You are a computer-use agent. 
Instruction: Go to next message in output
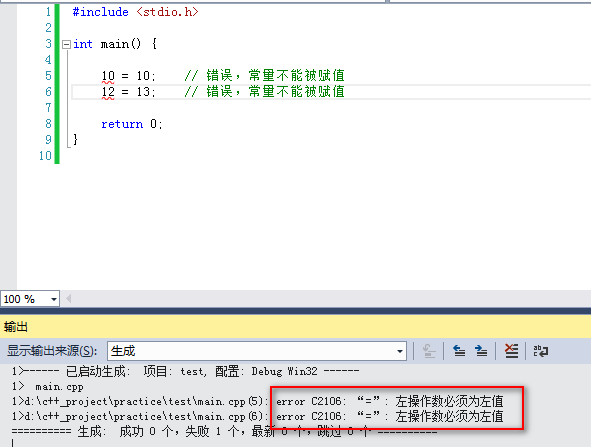point(481,351)
